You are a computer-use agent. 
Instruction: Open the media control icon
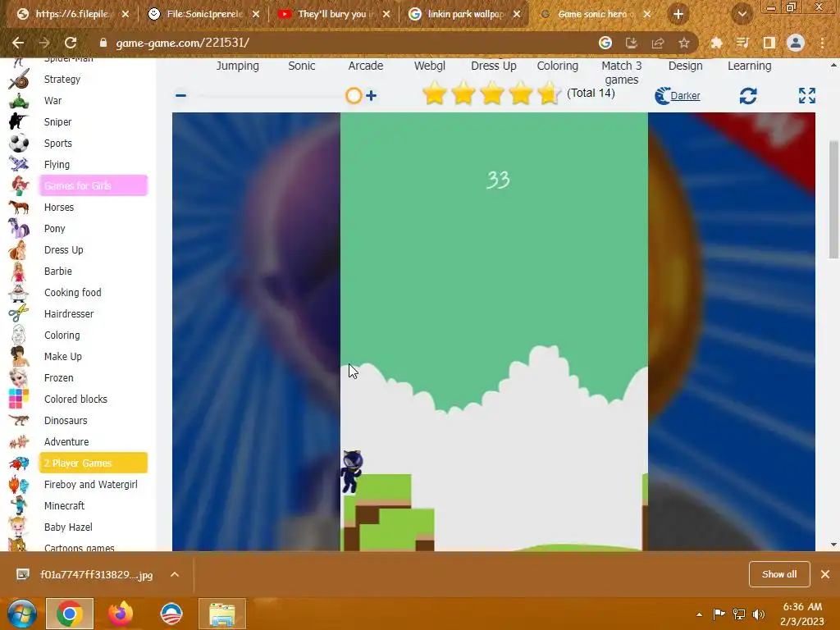742,43
